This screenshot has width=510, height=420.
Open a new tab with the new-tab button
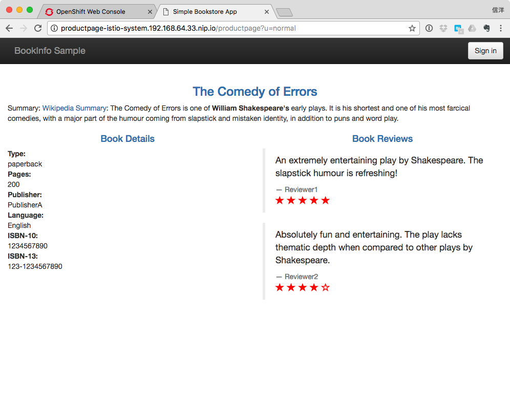284,12
